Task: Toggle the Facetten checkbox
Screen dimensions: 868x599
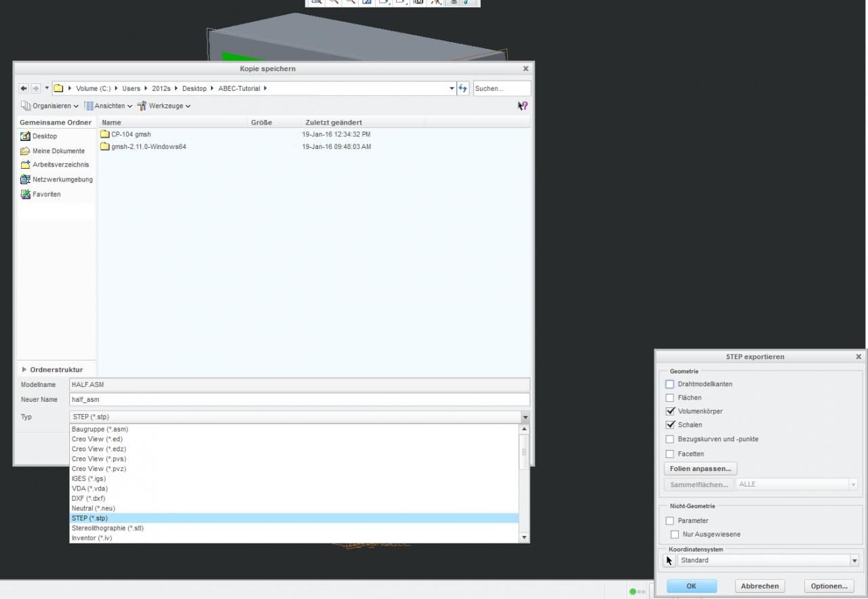Action: (670, 454)
